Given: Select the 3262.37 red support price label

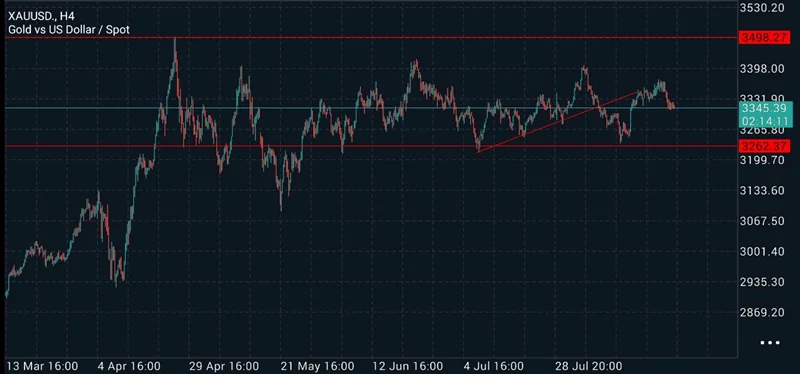Looking at the screenshot, I should [765, 146].
